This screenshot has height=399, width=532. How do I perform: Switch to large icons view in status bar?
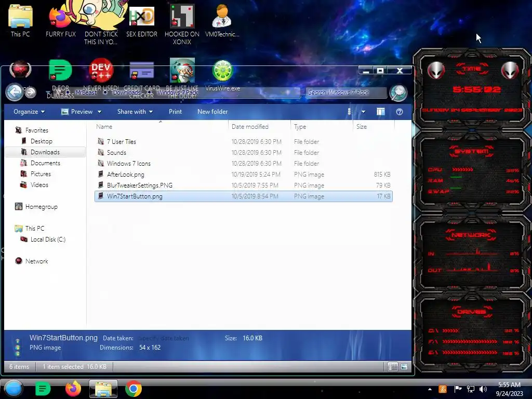pos(404,367)
